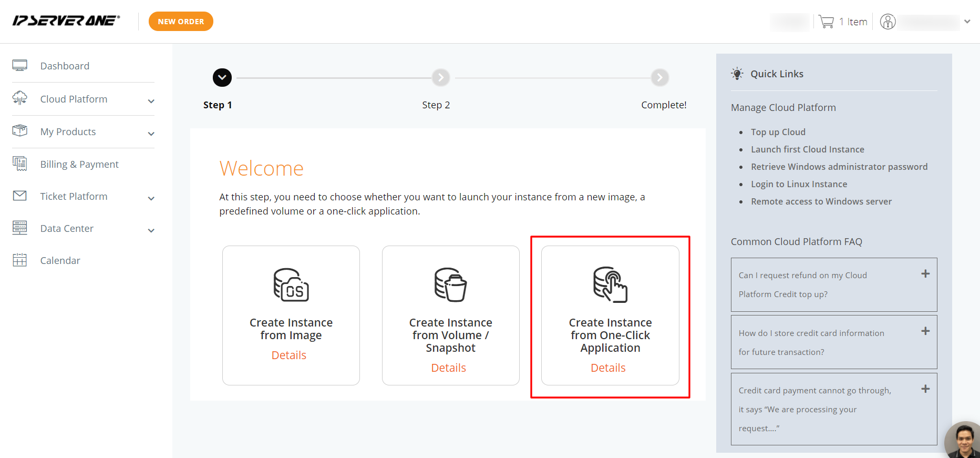Click the Step 2 progress marker
The image size is (980, 458).
(x=441, y=78)
